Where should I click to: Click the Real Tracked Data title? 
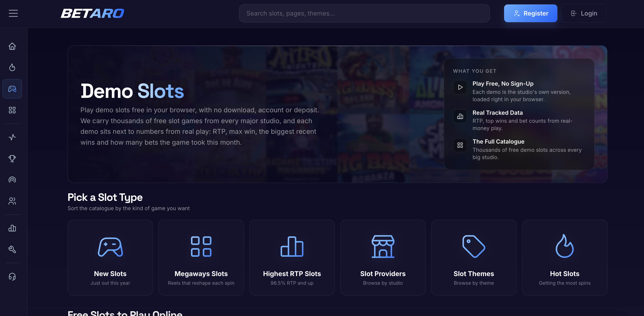click(x=497, y=113)
